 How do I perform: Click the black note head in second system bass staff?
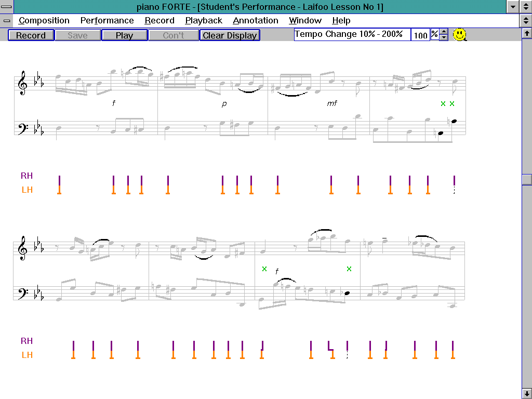[x=347, y=293]
